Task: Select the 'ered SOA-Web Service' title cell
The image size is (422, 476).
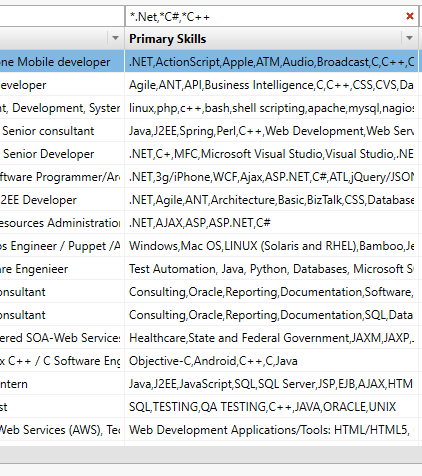Action: tap(62, 338)
